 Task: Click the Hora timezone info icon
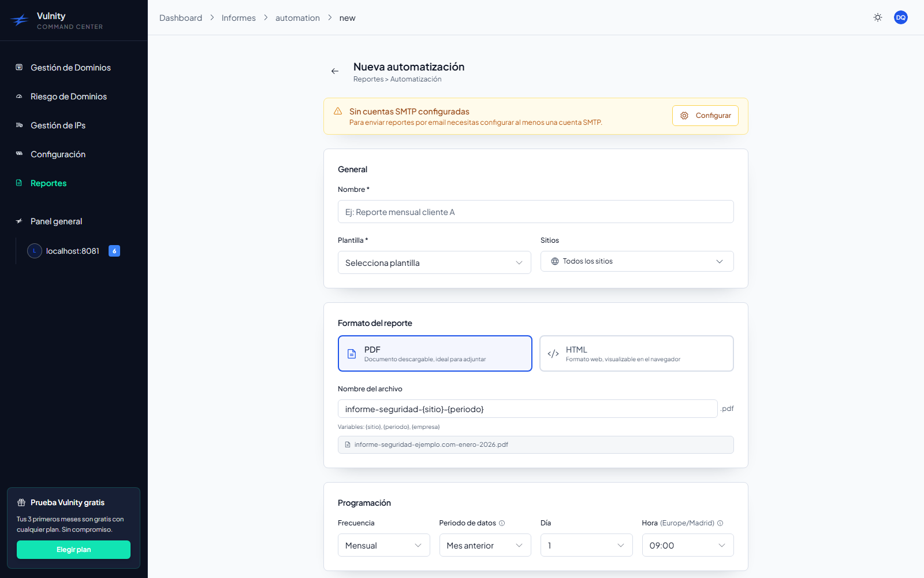pyautogui.click(x=720, y=523)
